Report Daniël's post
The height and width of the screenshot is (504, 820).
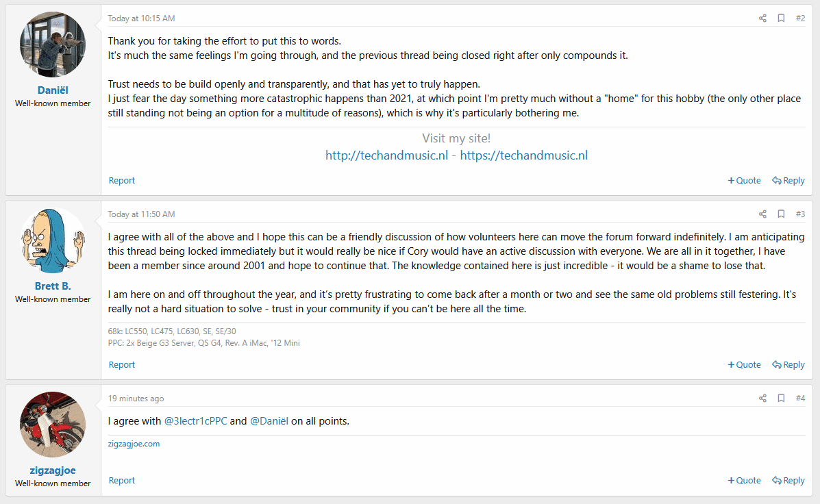pos(121,180)
